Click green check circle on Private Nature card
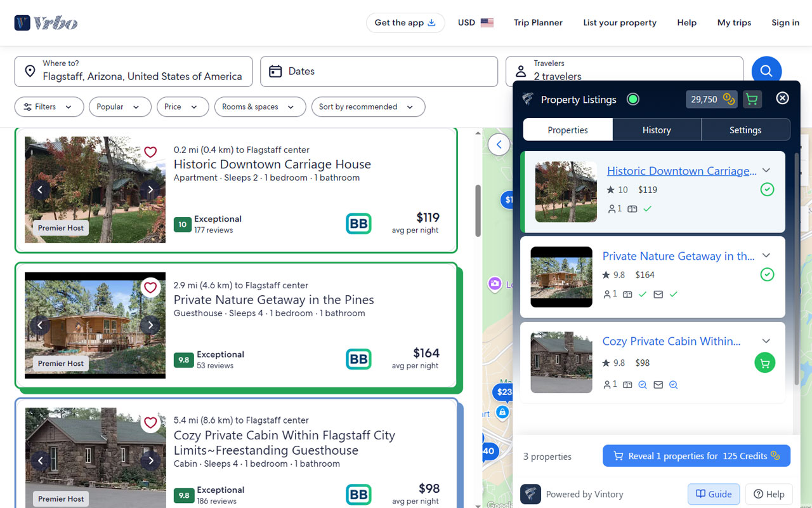This screenshot has height=508, width=812. point(767,274)
